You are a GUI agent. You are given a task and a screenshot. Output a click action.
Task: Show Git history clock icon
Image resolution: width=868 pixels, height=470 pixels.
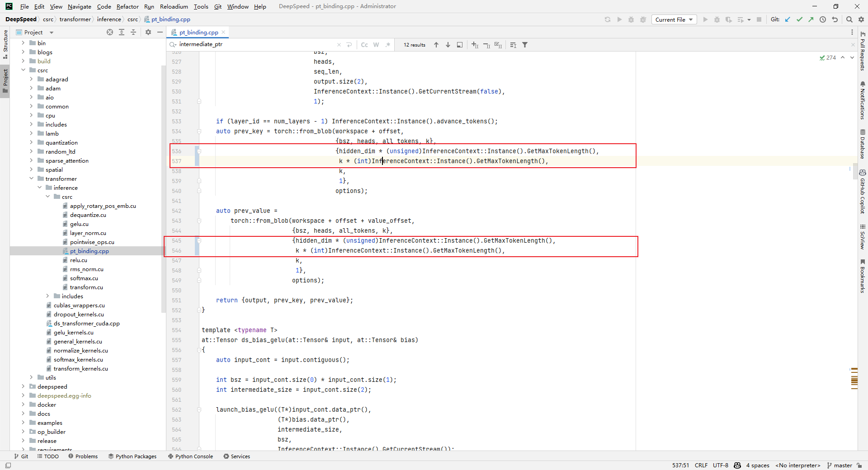[x=823, y=19]
